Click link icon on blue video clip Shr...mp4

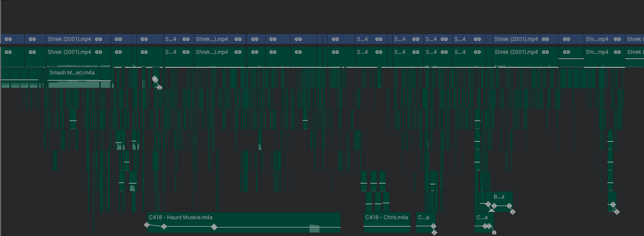point(616,39)
